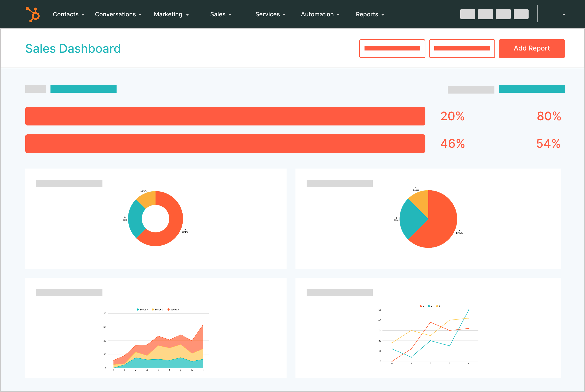Screen dimensions: 585x392
Task: Click the second gray navbar icon
Action: [485, 14]
